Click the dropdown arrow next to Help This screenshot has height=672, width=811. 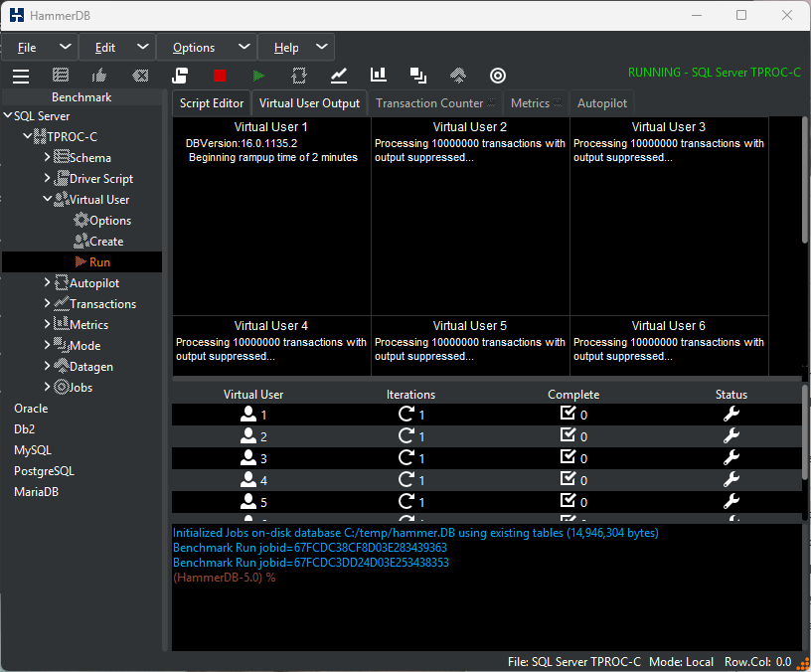(x=322, y=47)
